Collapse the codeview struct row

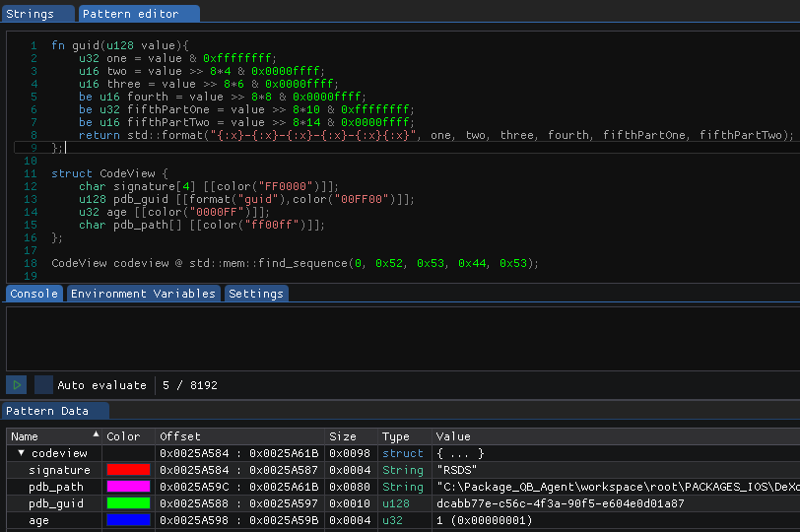21,453
